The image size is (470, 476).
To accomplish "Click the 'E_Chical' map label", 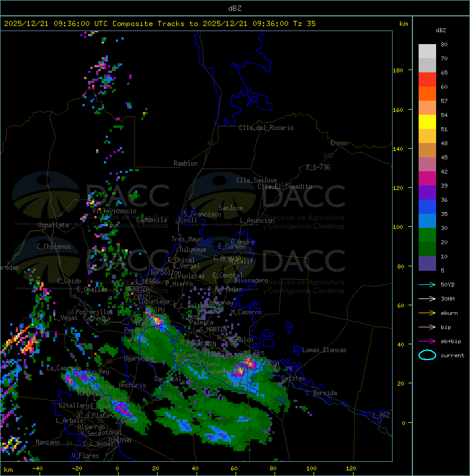I will (181, 260).
